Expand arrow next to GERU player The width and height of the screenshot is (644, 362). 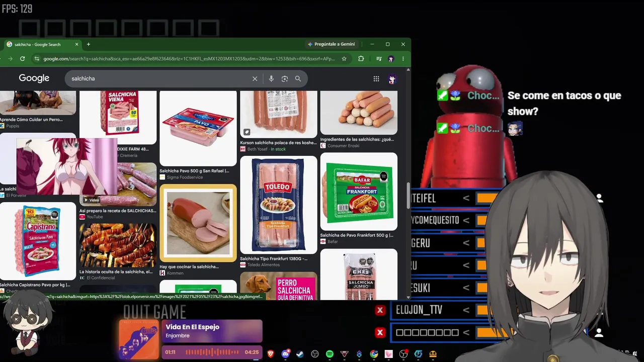[466, 243]
